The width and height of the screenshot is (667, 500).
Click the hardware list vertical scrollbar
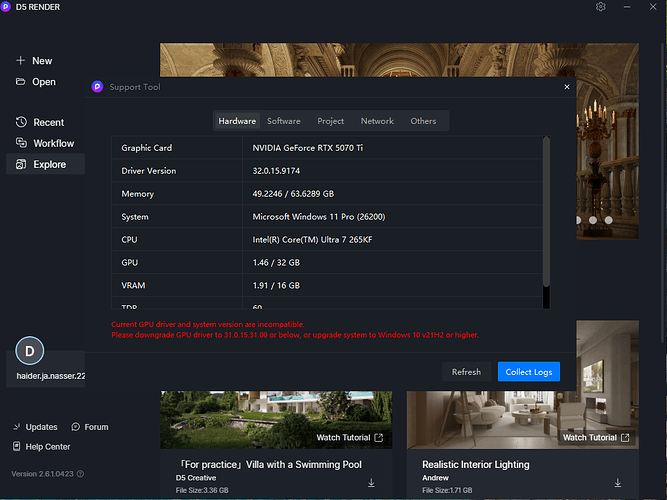545,220
